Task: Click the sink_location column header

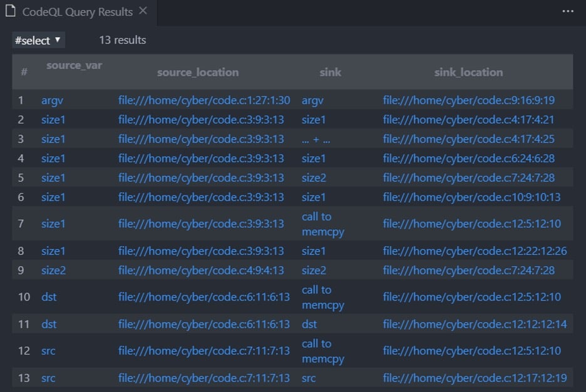Action: pyautogui.click(x=469, y=72)
